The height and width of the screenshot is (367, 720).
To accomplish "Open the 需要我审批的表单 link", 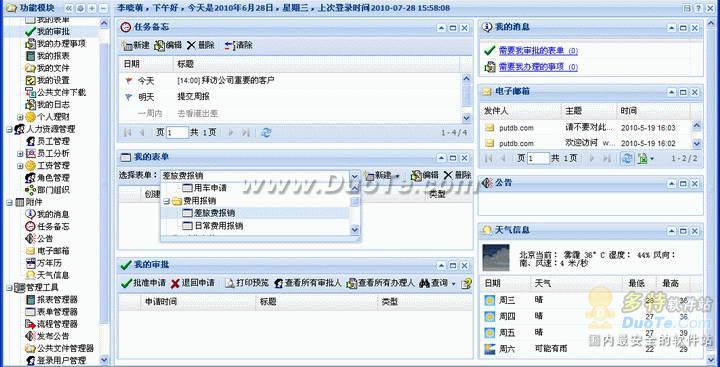I will (x=538, y=51).
